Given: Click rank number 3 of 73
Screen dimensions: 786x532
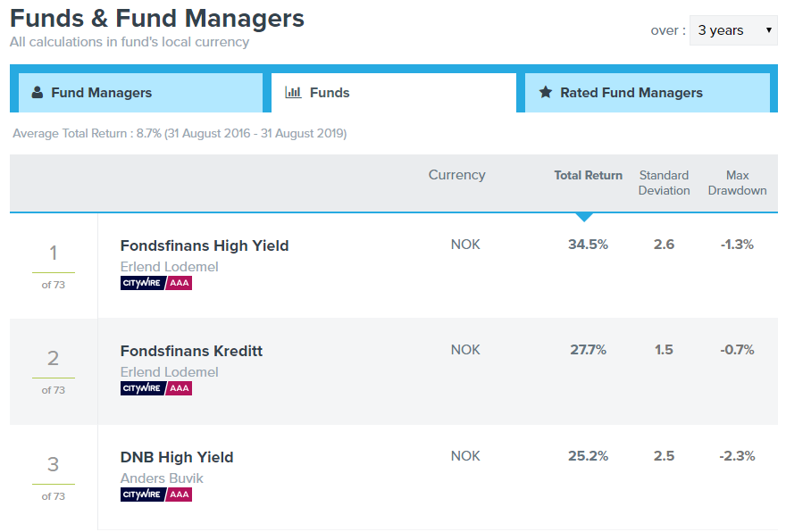Looking at the screenshot, I should [x=53, y=464].
